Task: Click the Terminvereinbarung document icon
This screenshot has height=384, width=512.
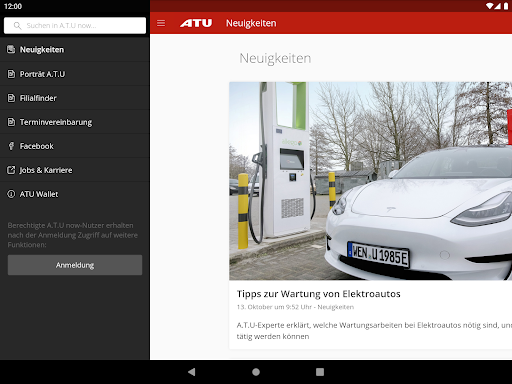Action: click(x=11, y=122)
